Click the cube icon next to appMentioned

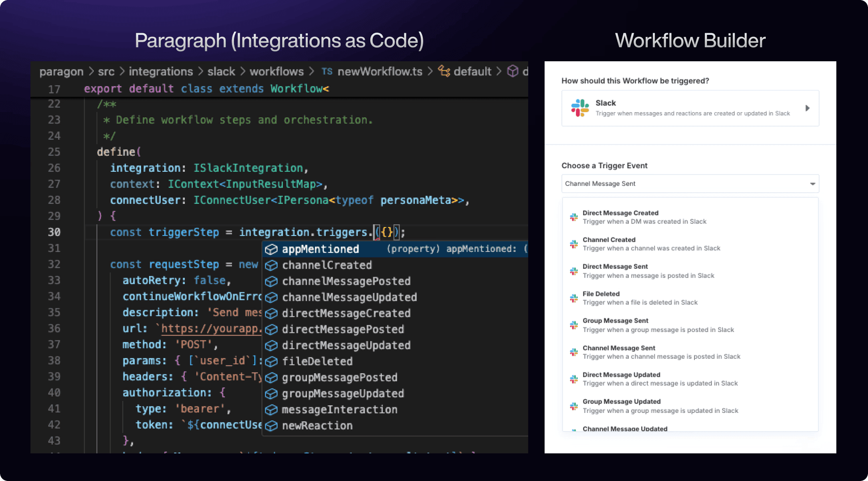(x=271, y=249)
